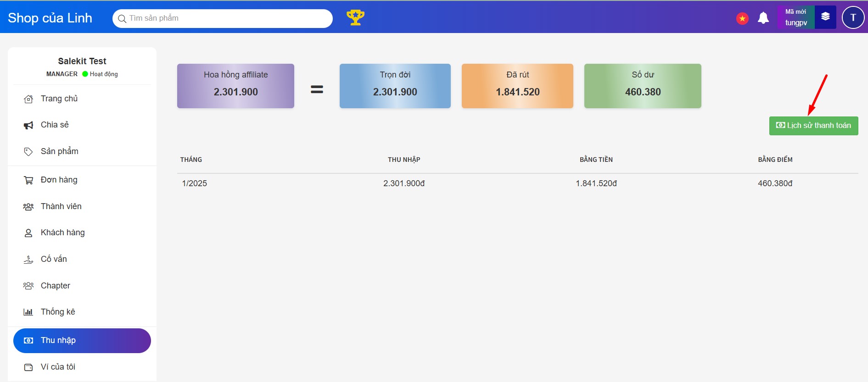
Task: Click the search magnifier icon
Action: [122, 19]
